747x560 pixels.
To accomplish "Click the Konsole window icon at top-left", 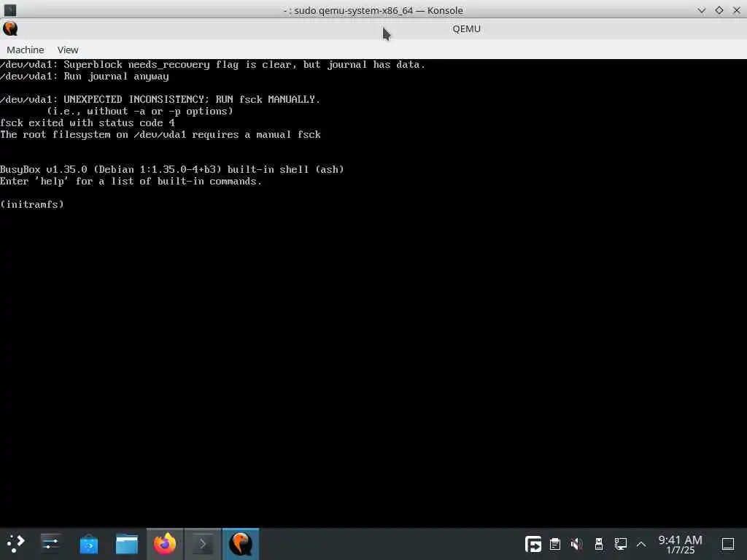I will tap(10, 10).
